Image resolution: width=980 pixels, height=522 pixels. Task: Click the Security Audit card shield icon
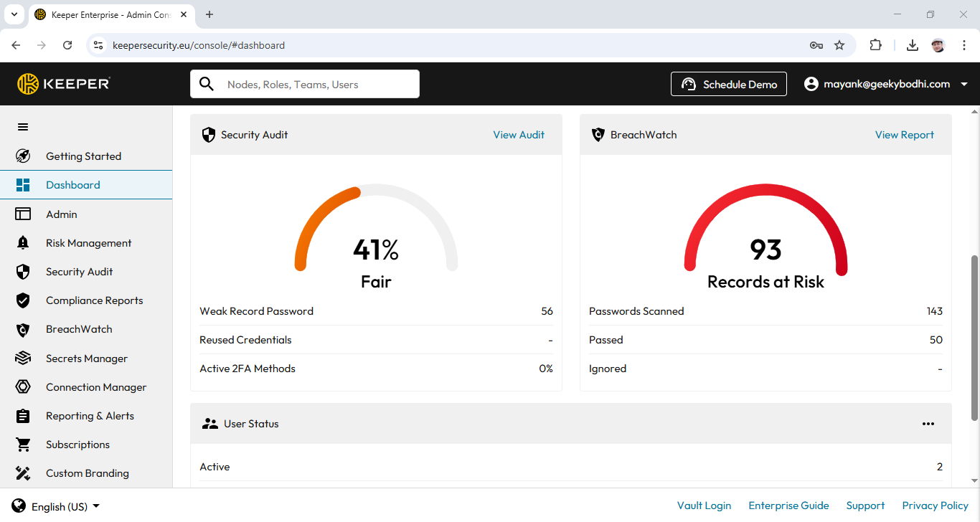pyautogui.click(x=209, y=135)
